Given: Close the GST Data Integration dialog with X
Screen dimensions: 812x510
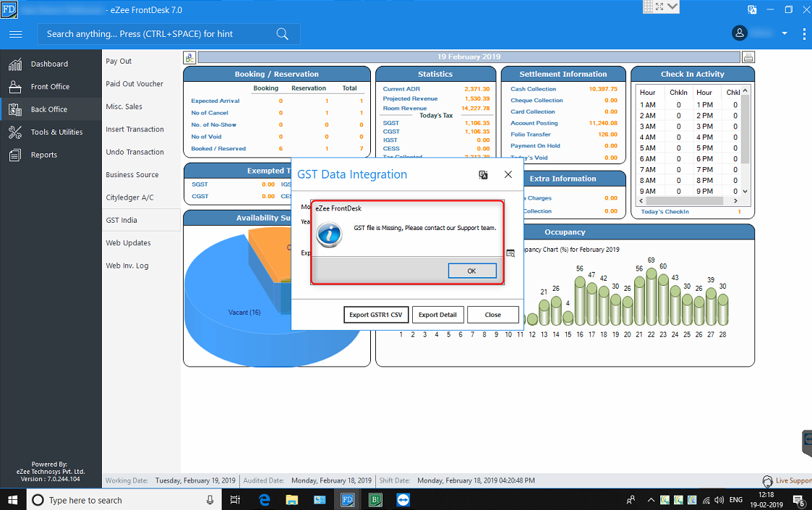Looking at the screenshot, I should coord(508,174).
